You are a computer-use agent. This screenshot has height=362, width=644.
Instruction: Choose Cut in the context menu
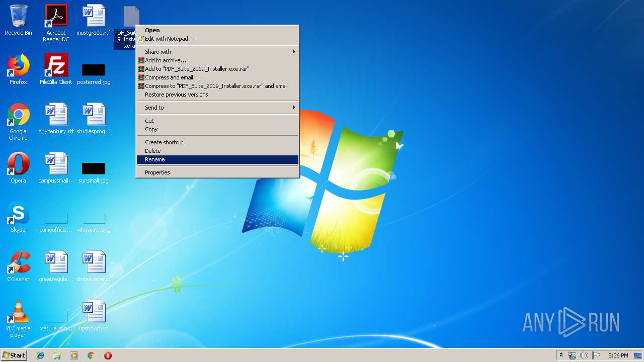click(x=217, y=121)
